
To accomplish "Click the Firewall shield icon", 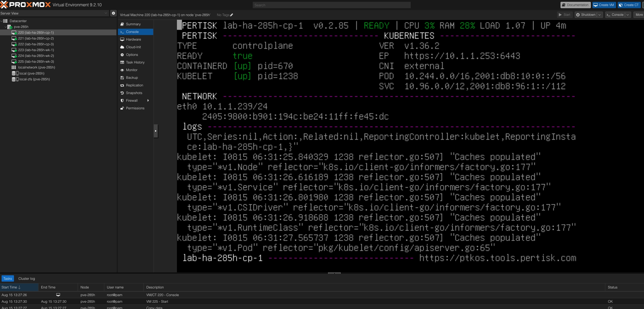I will (122, 101).
